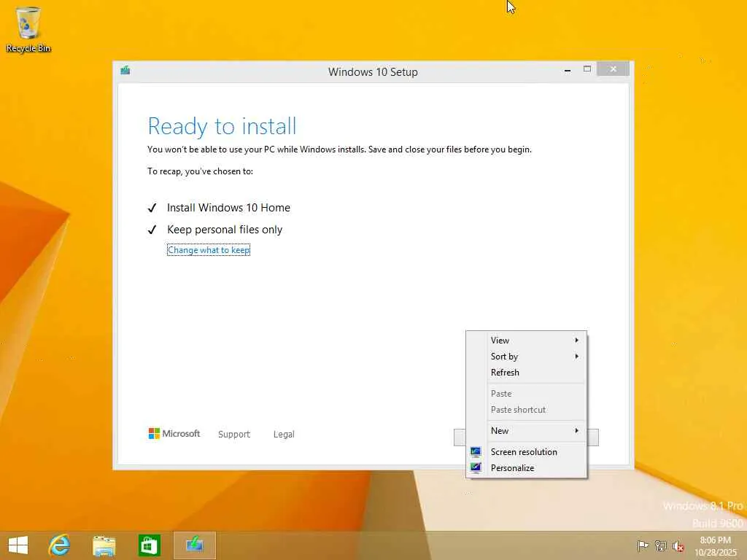Open the Legal link
The height and width of the screenshot is (560, 747).
[x=284, y=434]
